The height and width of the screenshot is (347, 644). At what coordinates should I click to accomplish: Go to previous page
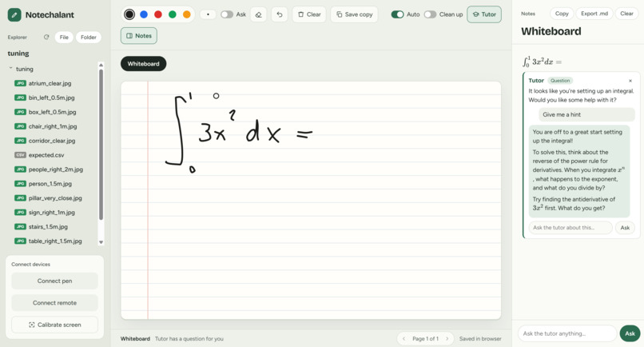tap(403, 339)
